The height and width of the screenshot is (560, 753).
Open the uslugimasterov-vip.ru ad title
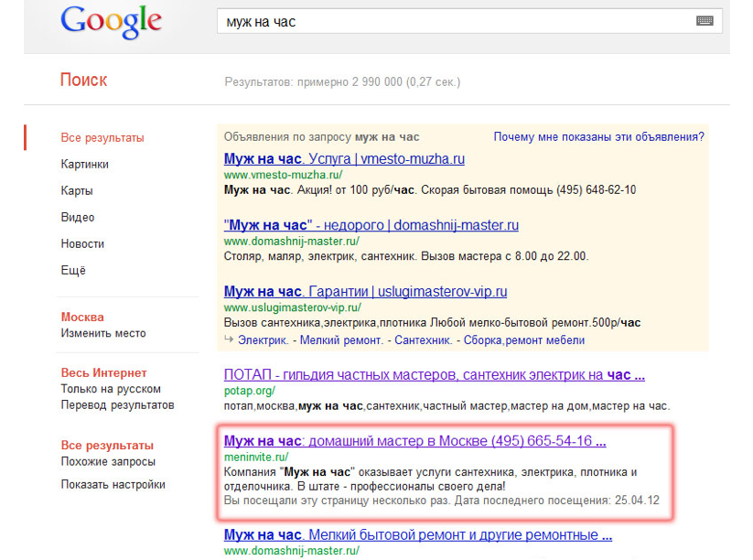pyautogui.click(x=365, y=292)
